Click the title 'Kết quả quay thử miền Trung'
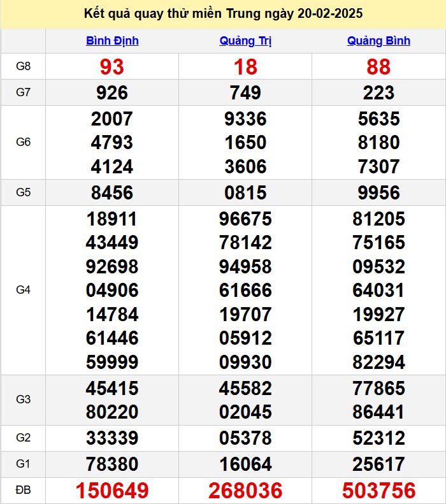The height and width of the screenshot is (504, 446). tap(173, 13)
